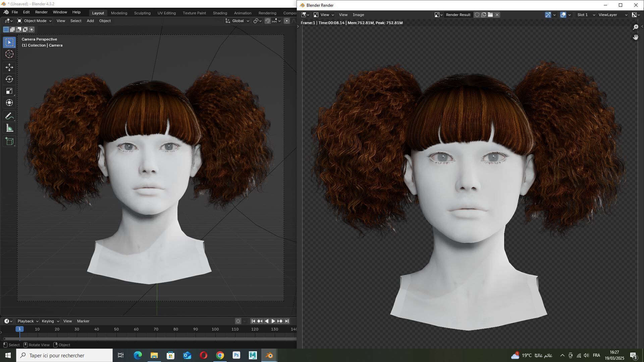Switch to the Animation workspace tab
The height and width of the screenshot is (362, 644).
[x=243, y=13]
